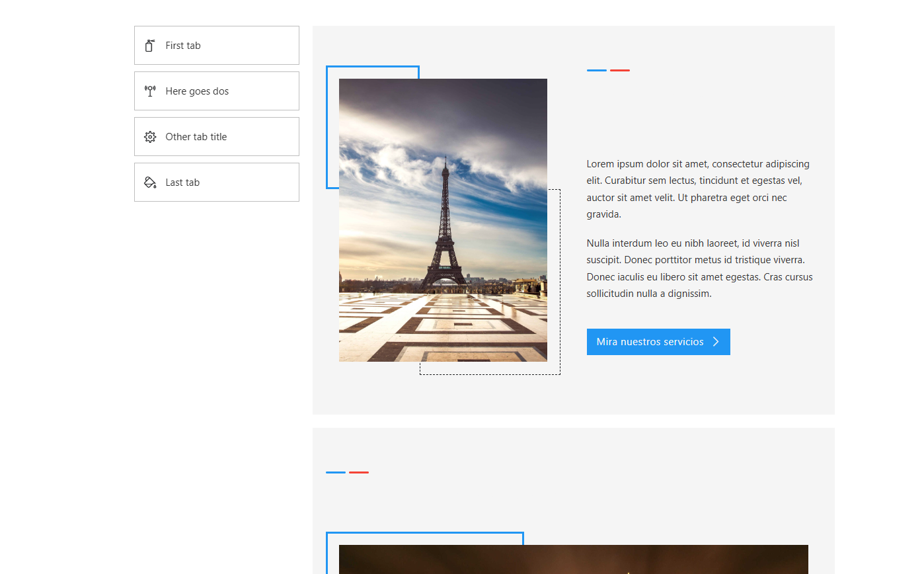The image size is (924, 574).
Task: Click the gear icon beside Other tab title
Action: click(x=150, y=137)
